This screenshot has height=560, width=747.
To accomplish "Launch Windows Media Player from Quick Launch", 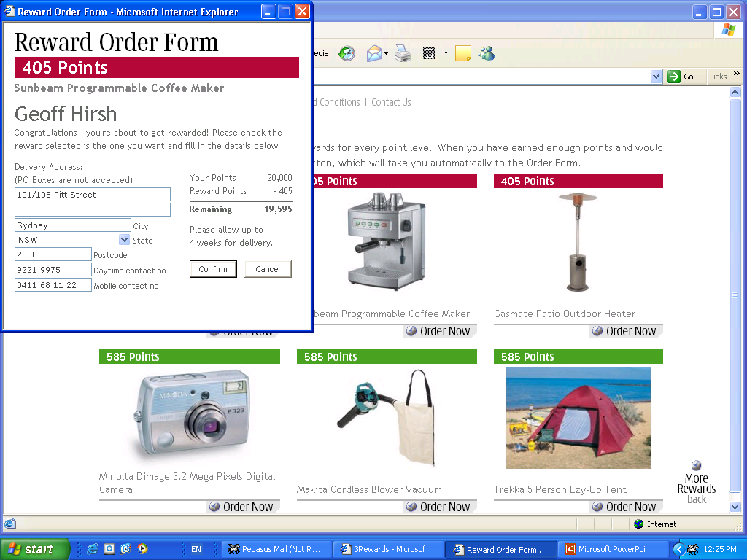I will tap(142, 549).
